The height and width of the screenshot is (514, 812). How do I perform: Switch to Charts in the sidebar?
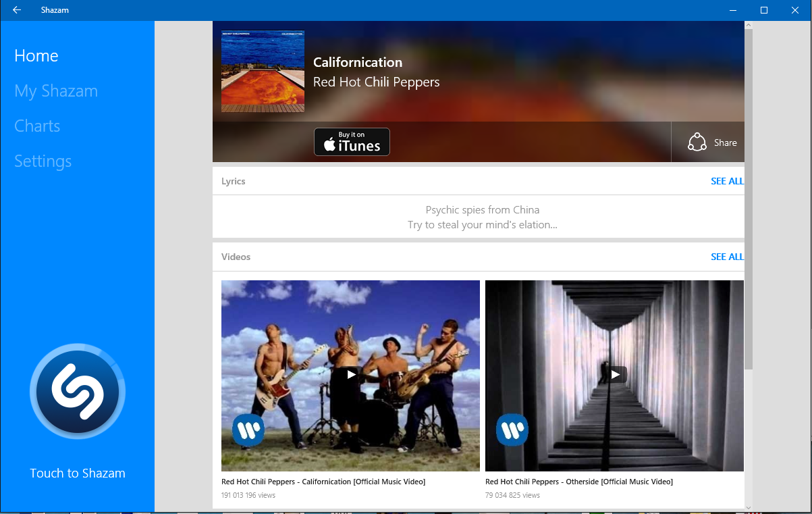coord(37,126)
